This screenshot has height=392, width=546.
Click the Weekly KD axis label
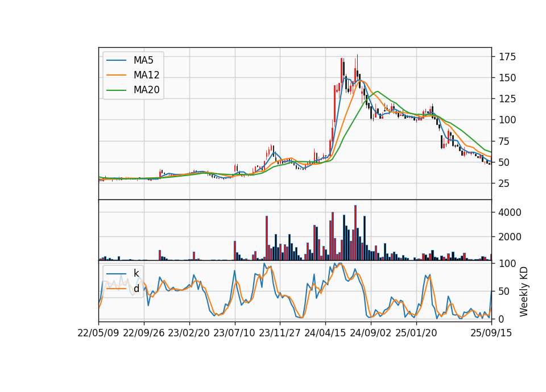524,292
